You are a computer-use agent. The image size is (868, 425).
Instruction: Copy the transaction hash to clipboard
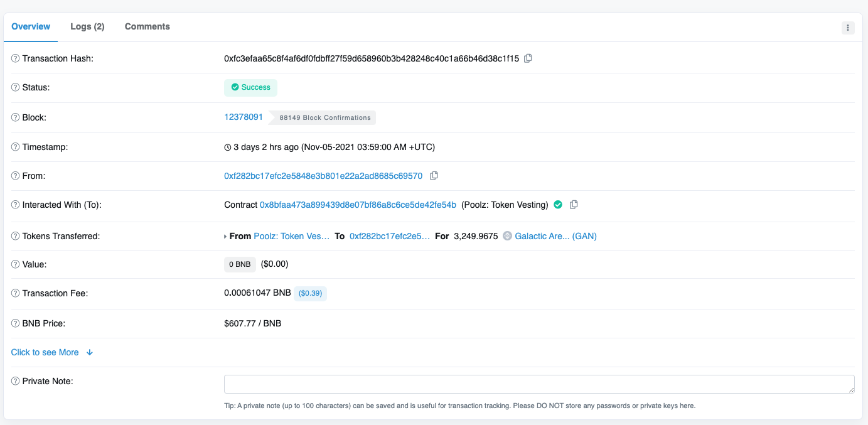[x=528, y=58]
